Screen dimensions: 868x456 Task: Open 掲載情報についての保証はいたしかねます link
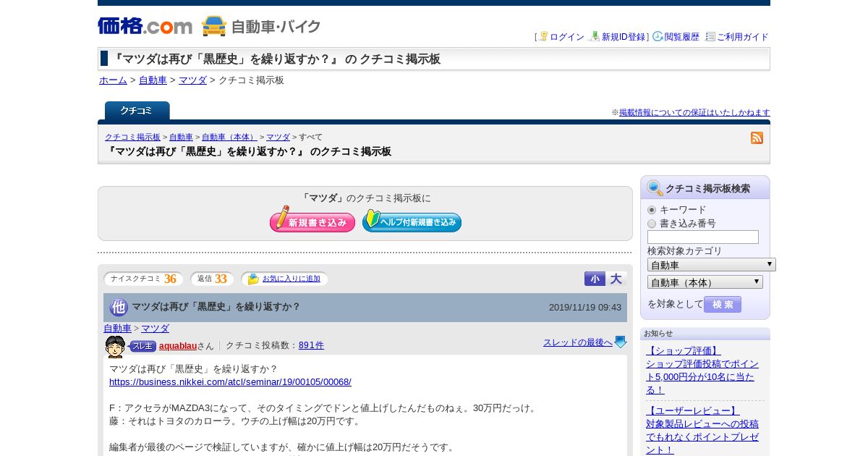(x=694, y=113)
